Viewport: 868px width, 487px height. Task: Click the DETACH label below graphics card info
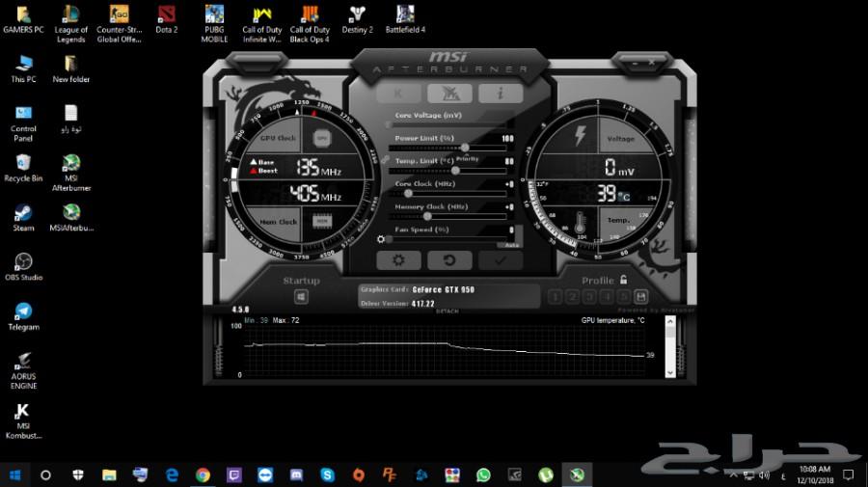pyautogui.click(x=448, y=311)
